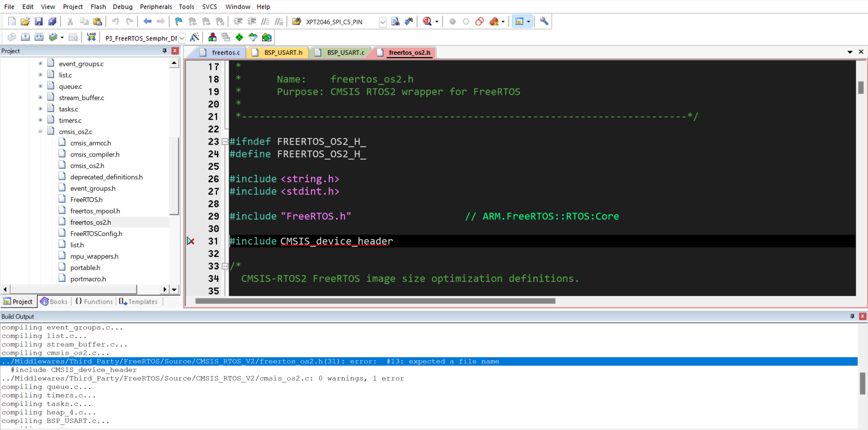The image size is (868, 430).
Task: Open uVision configuration with wrench icon
Action: point(543,21)
